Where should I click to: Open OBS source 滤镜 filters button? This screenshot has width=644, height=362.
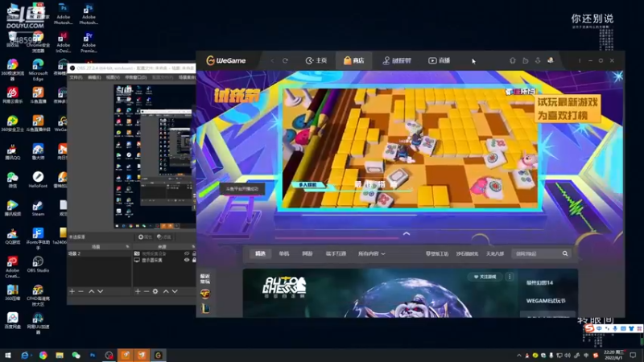[x=164, y=237]
